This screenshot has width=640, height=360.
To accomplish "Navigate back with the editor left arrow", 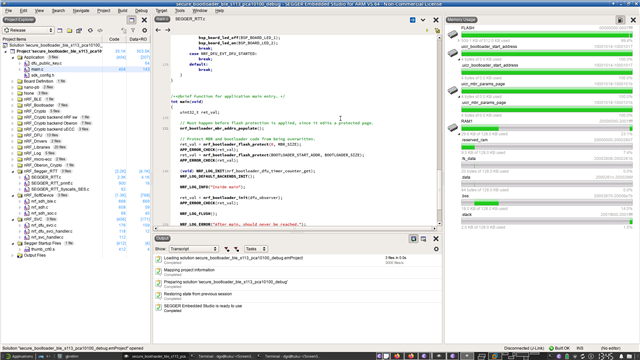I will [x=158, y=30].
